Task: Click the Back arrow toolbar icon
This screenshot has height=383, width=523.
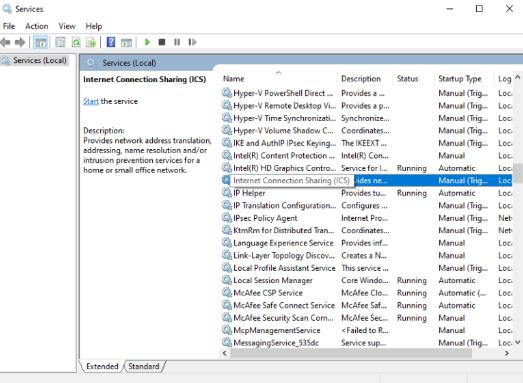Action: coord(6,42)
